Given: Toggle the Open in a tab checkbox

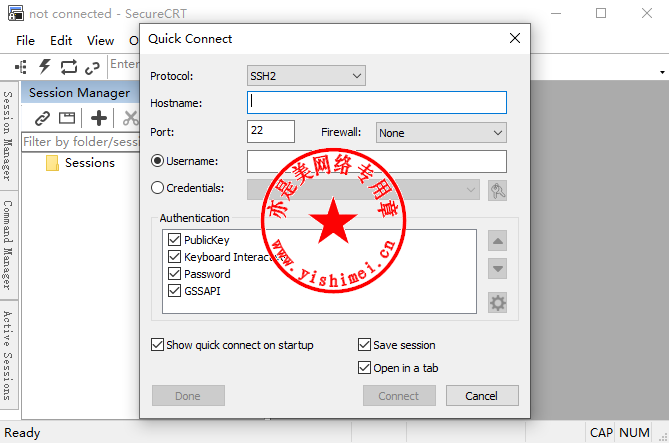Looking at the screenshot, I should coord(364,368).
